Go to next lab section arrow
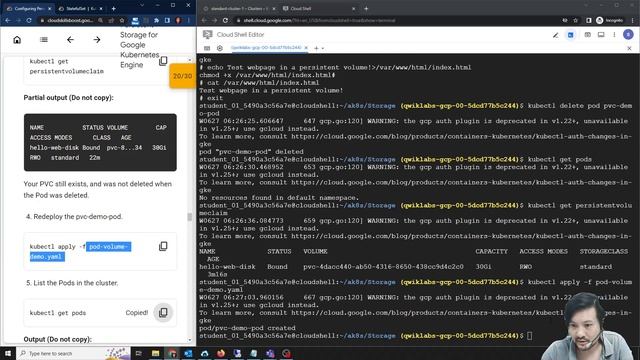The image size is (640, 360). pos(97,40)
